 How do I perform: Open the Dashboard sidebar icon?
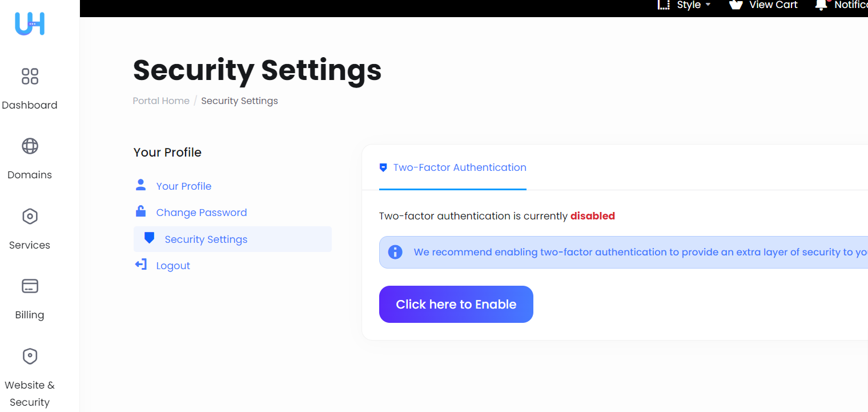tap(30, 76)
